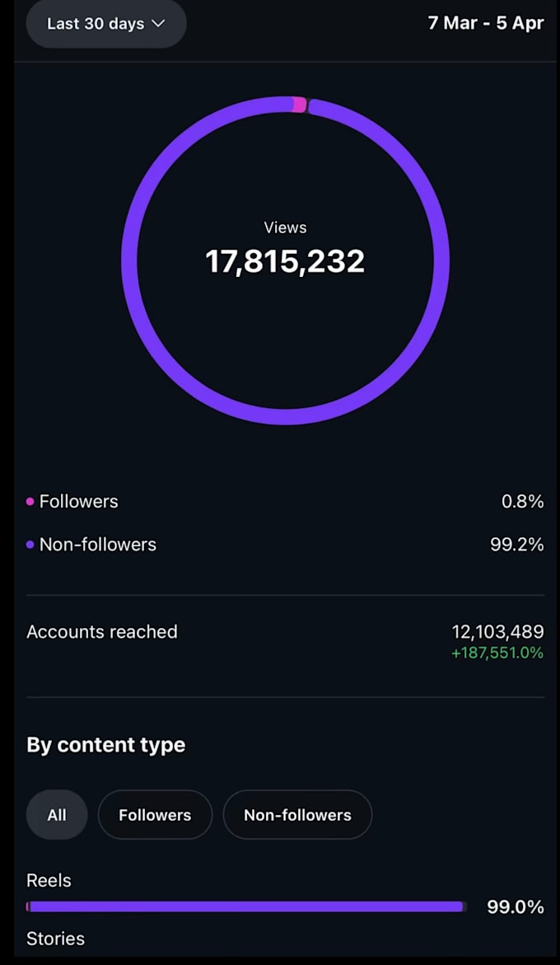
Task: Click the pink dot beside Followers
Action: (30, 502)
